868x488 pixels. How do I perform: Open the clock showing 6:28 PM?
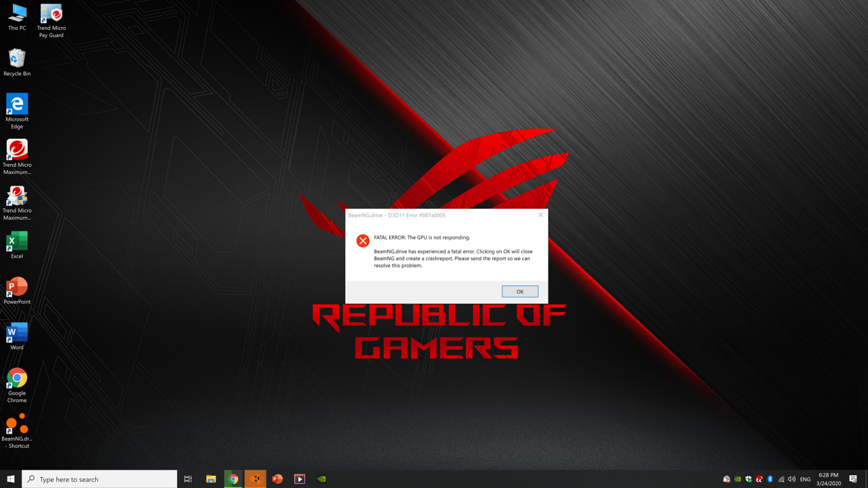(829, 479)
